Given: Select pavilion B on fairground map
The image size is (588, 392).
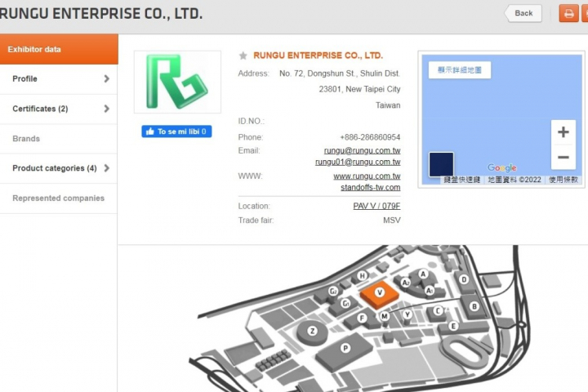Looking at the screenshot, I should pyautogui.click(x=474, y=306).
